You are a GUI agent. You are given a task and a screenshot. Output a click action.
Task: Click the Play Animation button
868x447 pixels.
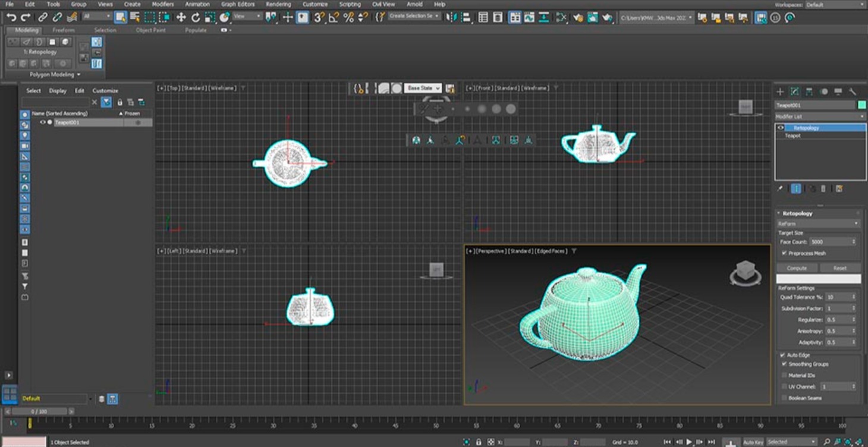point(689,442)
